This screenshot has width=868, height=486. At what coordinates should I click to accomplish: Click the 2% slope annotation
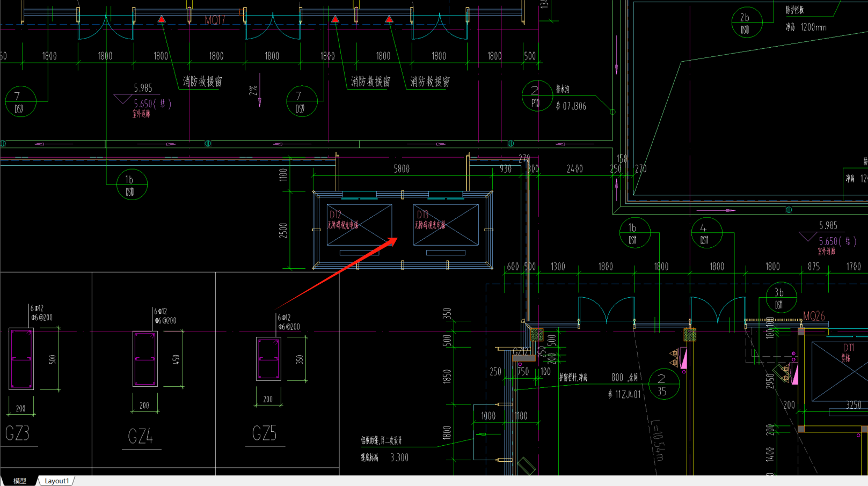click(253, 90)
